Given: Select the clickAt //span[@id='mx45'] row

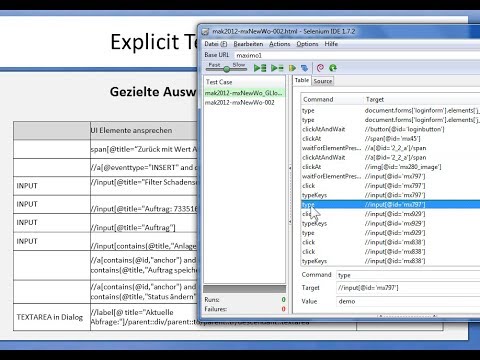Looking at the screenshot, I should 390,139.
